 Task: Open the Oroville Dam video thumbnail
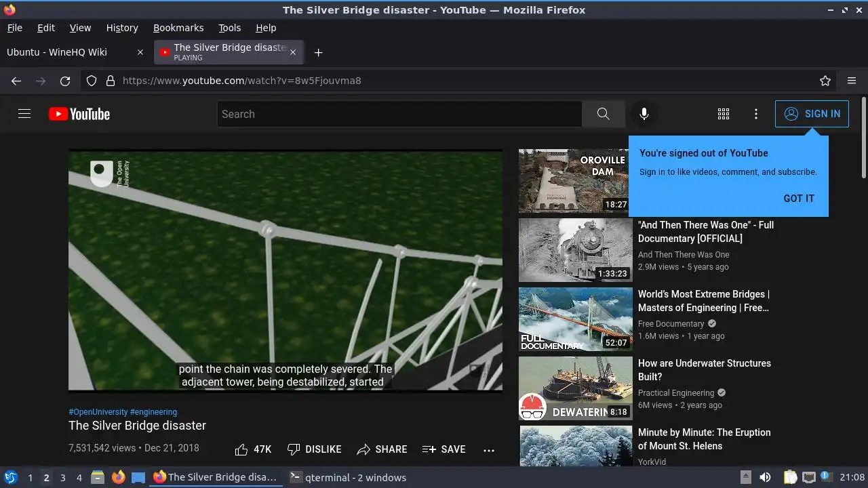[576, 181]
